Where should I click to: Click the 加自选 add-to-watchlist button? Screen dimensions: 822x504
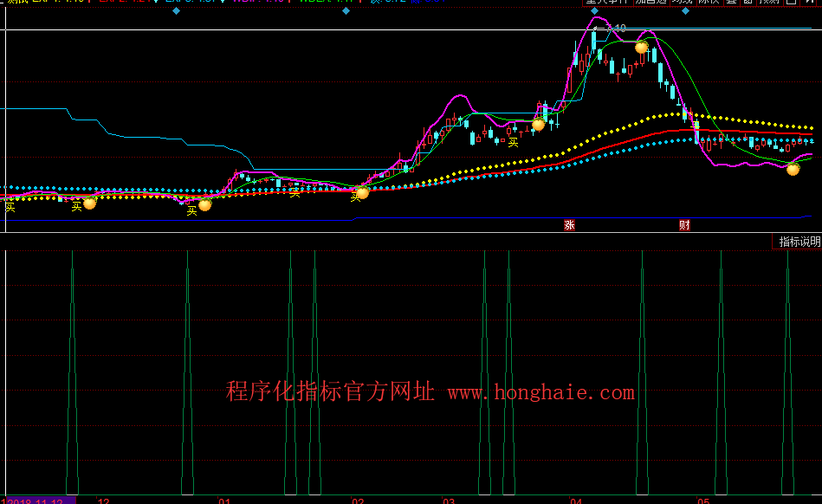[x=651, y=3]
